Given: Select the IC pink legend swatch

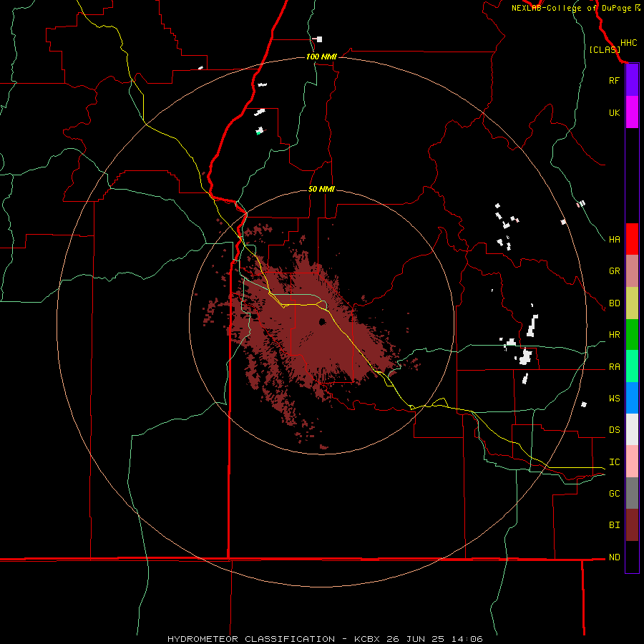Looking at the screenshot, I should point(632,462).
